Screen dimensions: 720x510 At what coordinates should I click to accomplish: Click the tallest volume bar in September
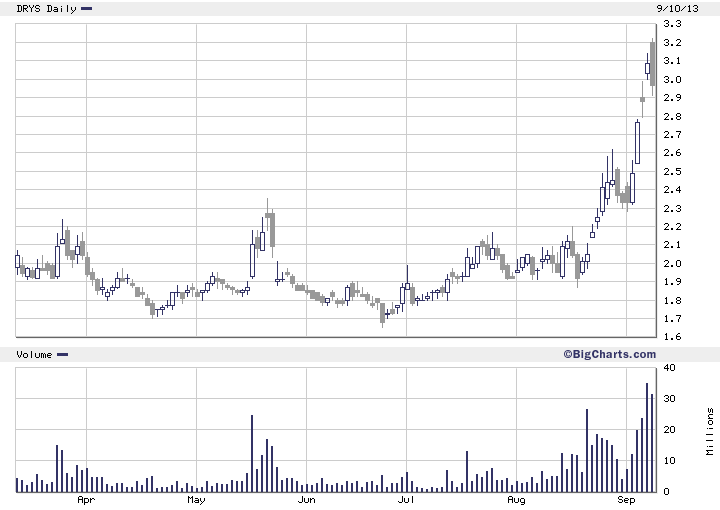(647, 437)
